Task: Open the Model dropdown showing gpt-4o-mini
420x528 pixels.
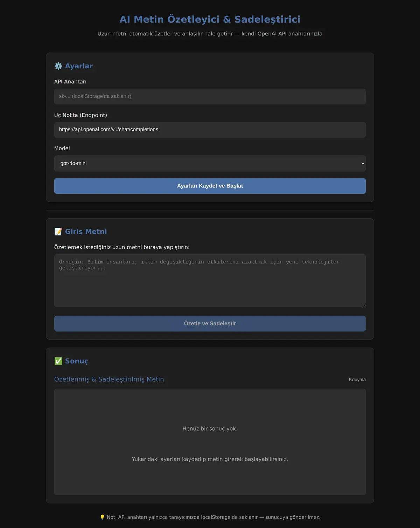Action: (x=210, y=163)
